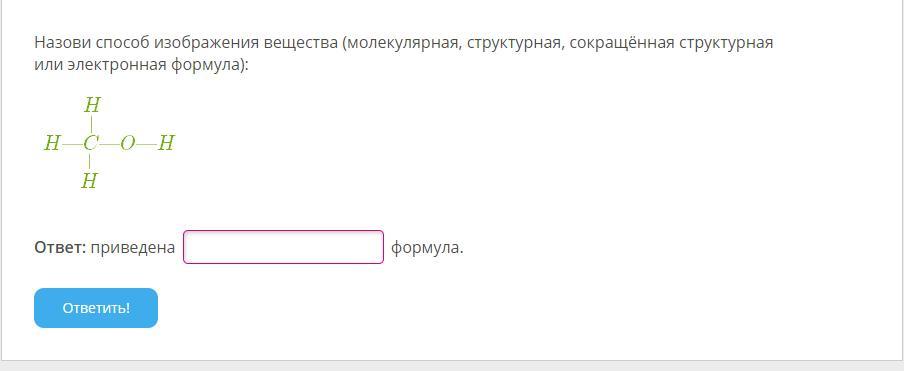Click the bond between O and H
The image size is (904, 371).
[x=146, y=143]
